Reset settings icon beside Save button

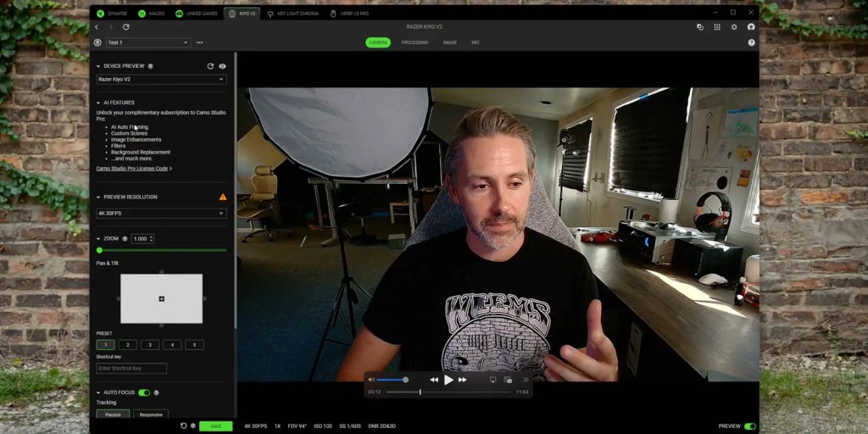tap(184, 426)
